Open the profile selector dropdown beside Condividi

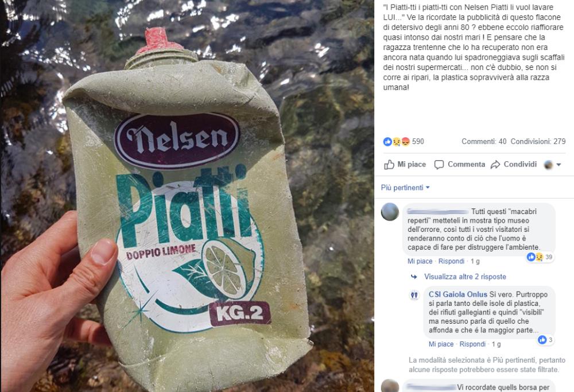point(552,165)
